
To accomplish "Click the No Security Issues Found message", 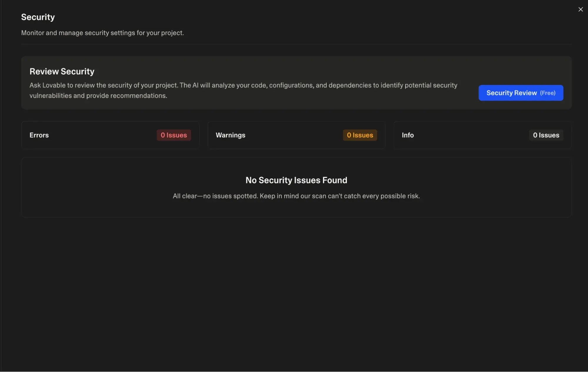I will (x=296, y=180).
